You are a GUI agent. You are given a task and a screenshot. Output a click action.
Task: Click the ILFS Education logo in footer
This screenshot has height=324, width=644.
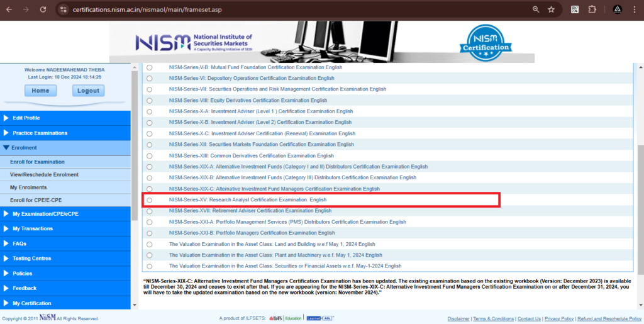click(x=286, y=318)
